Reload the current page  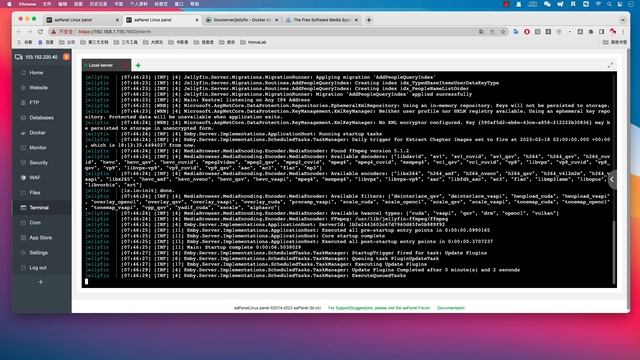[x=40, y=31]
